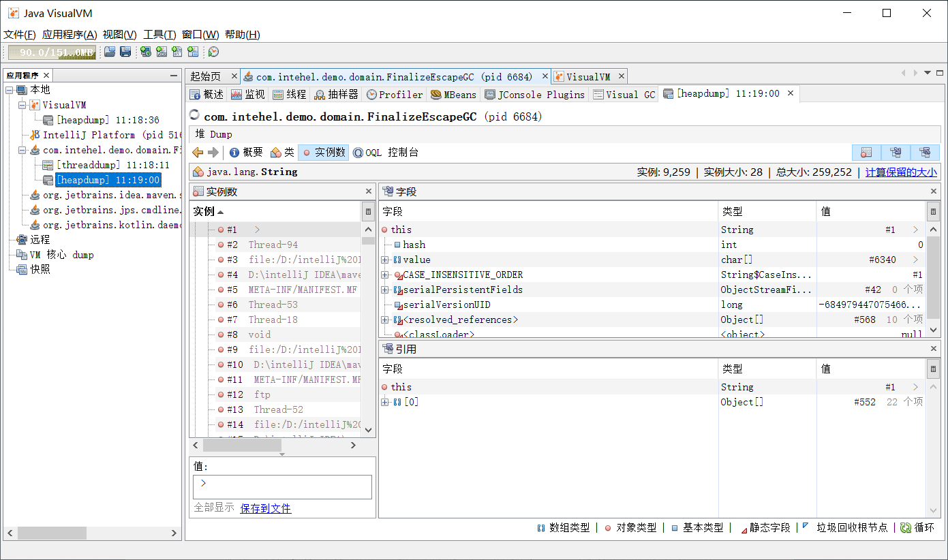This screenshot has height=560, width=948.
Task: Switch to the 起始页 tab
Action: point(206,76)
